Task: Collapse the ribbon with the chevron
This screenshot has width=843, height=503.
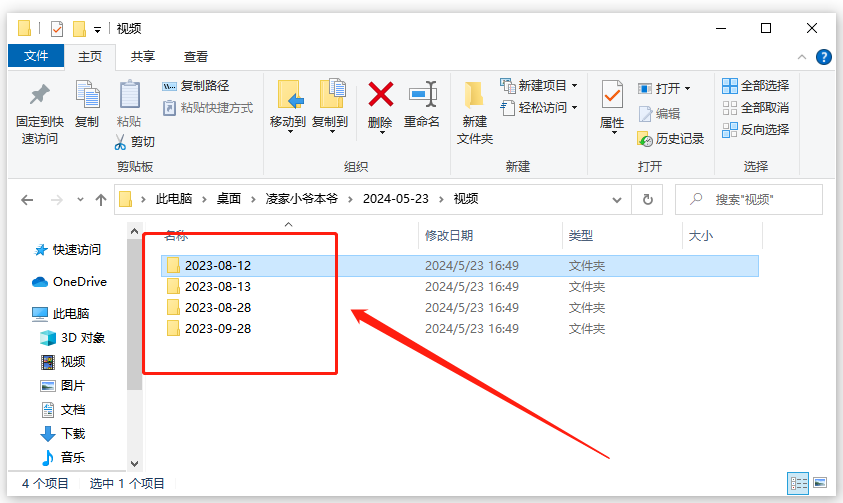Action: pyautogui.click(x=802, y=56)
